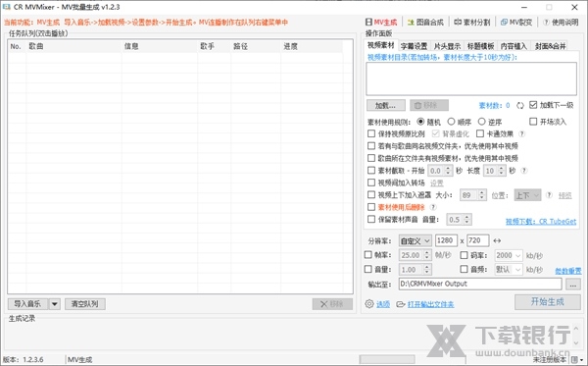This screenshot has width=588, height=366.
Task: Go to the 标题模板 tab
Action: (x=480, y=46)
